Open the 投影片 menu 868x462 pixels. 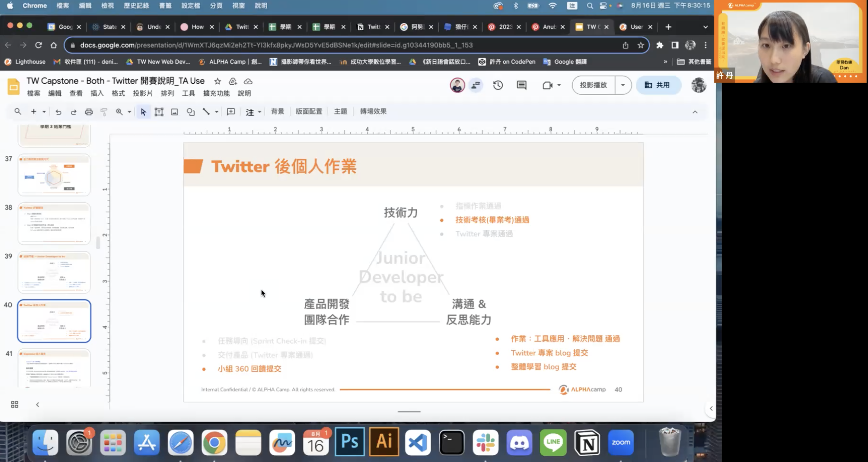[142, 93]
